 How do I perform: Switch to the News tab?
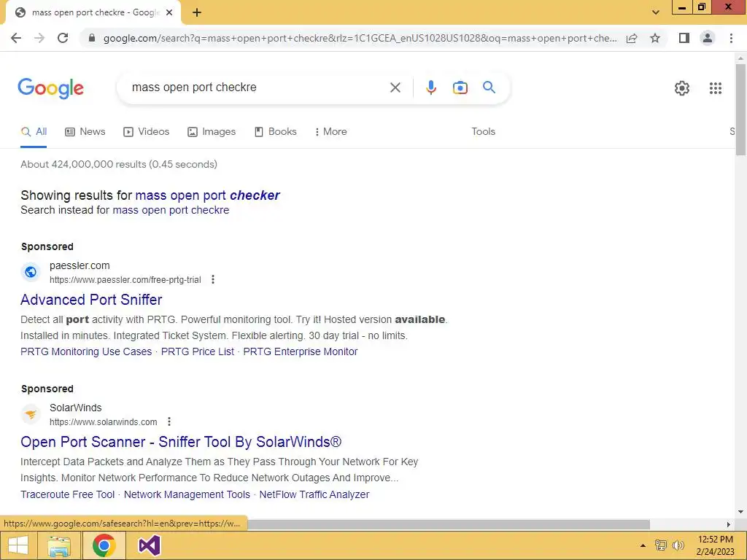[x=85, y=132]
